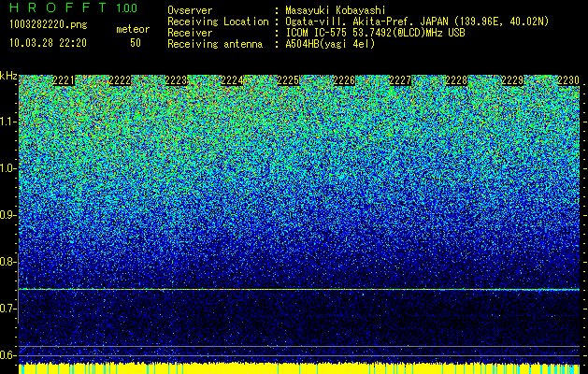Click the 2230 time marker

[x=568, y=80]
